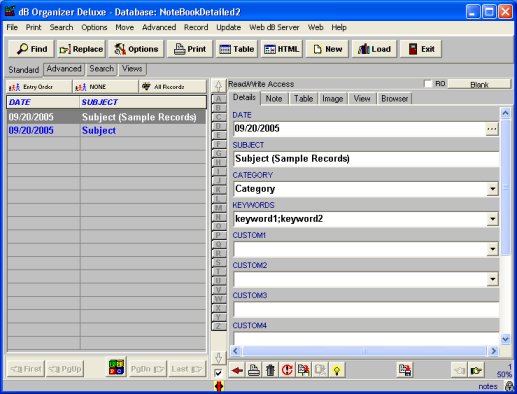Switch to the Browser tab
Screen dimensions: 517x394
[x=394, y=99]
